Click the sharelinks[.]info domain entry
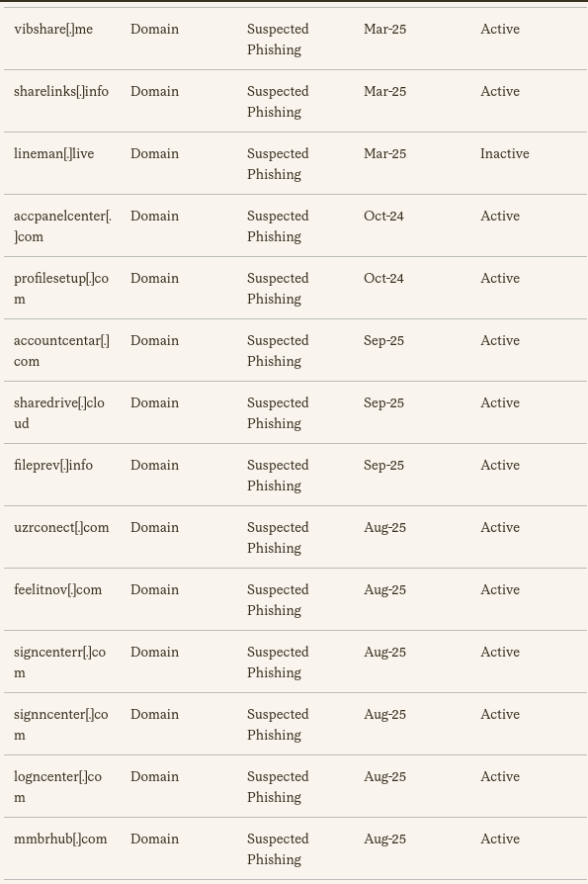Screen dimensions: 588x884 tap(61, 91)
